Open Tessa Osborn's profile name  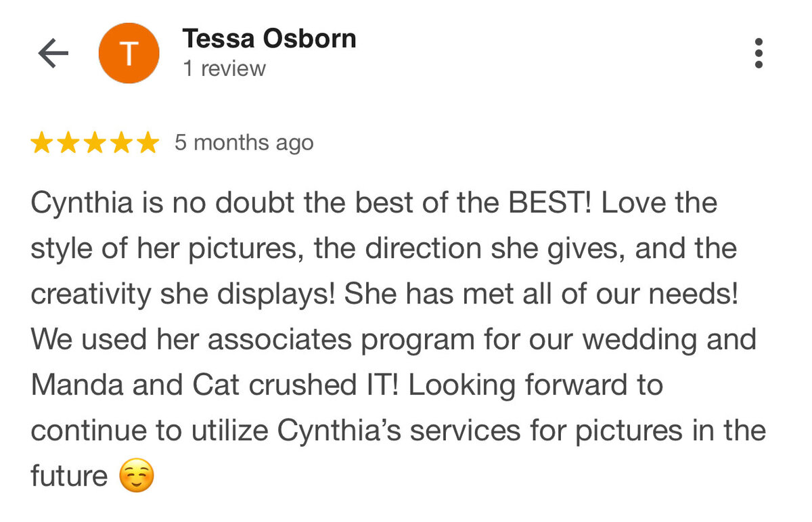click(269, 39)
